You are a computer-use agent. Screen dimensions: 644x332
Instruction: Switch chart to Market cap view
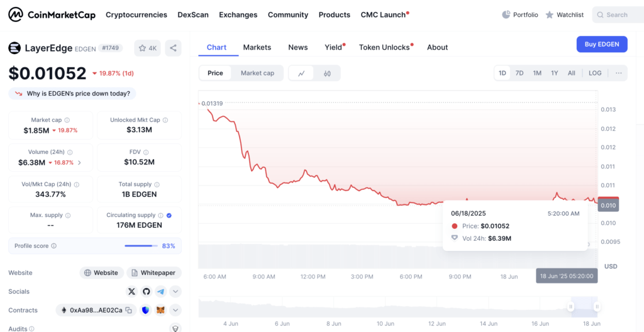click(x=257, y=73)
